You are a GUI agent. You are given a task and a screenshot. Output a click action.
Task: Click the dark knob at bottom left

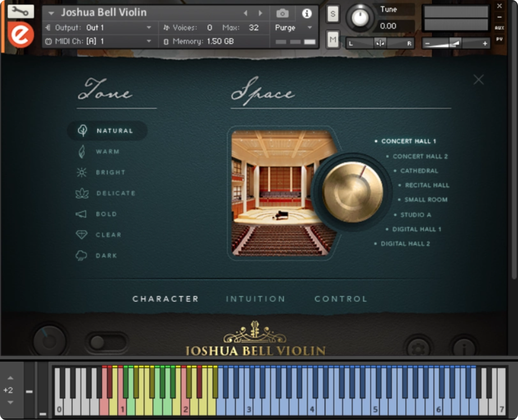pos(49,341)
